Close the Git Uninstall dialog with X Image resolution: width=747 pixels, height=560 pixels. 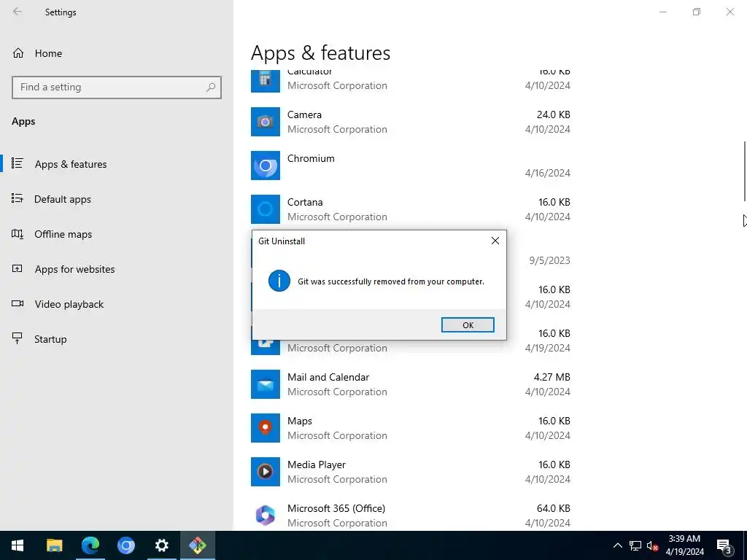(495, 241)
